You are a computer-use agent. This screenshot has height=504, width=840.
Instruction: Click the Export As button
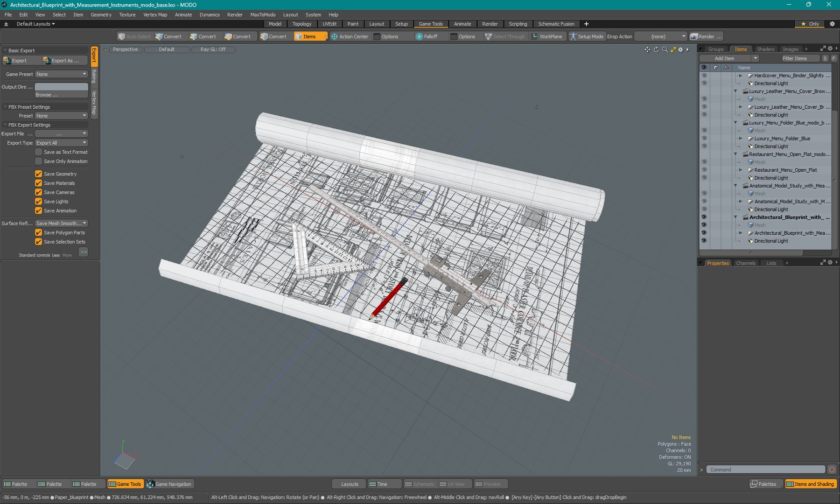(65, 61)
